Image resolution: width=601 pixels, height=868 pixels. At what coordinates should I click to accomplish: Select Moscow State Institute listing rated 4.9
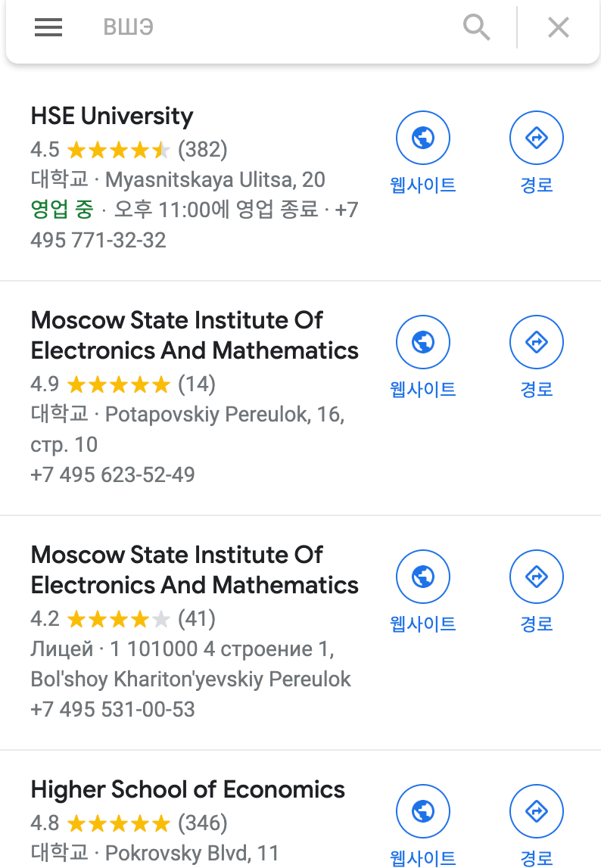[x=195, y=335]
